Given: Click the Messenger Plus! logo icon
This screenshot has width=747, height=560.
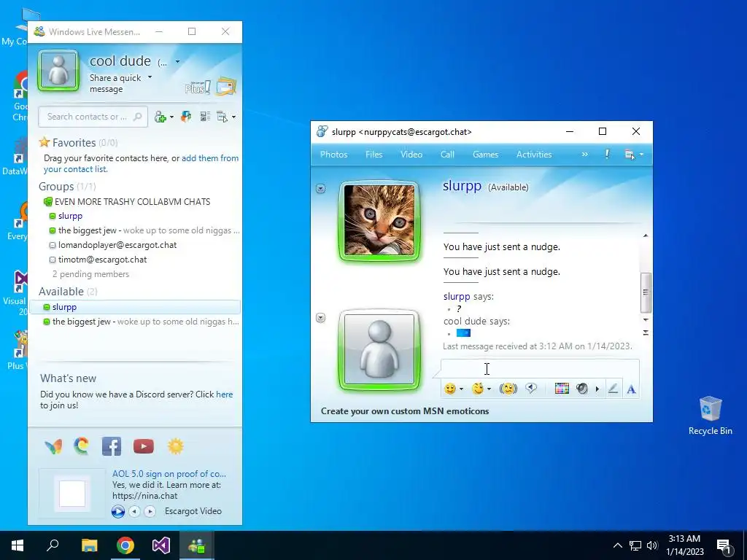Looking at the screenshot, I should (x=197, y=87).
